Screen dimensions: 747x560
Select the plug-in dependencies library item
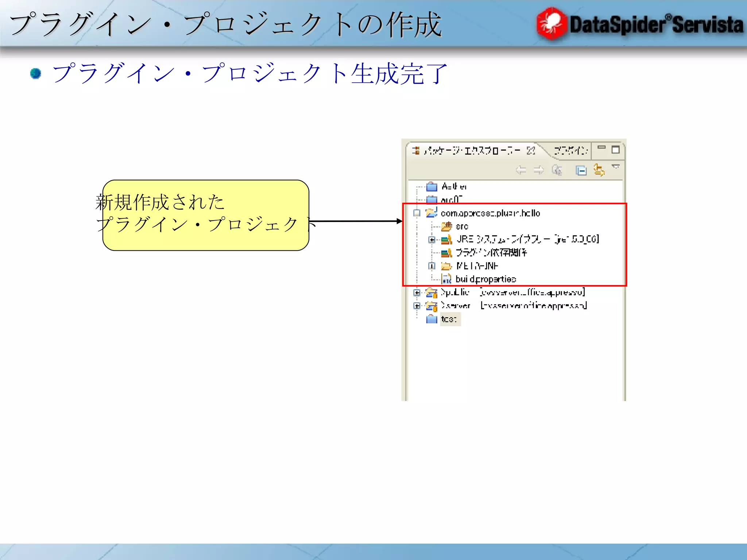coord(491,253)
